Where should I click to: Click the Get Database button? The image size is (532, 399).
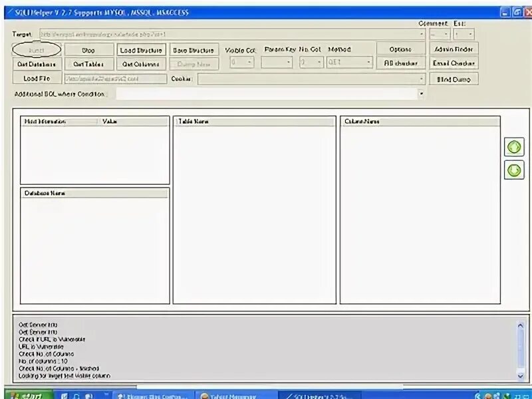(x=37, y=64)
